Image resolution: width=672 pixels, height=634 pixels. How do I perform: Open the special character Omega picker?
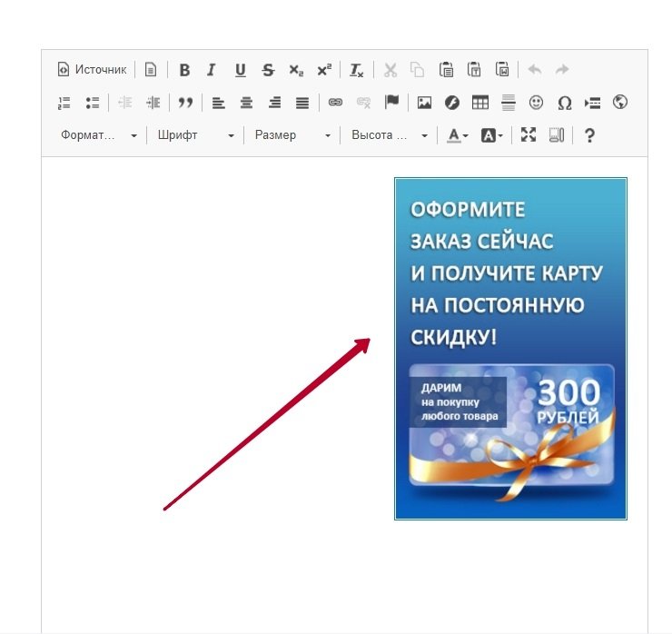coord(564,103)
